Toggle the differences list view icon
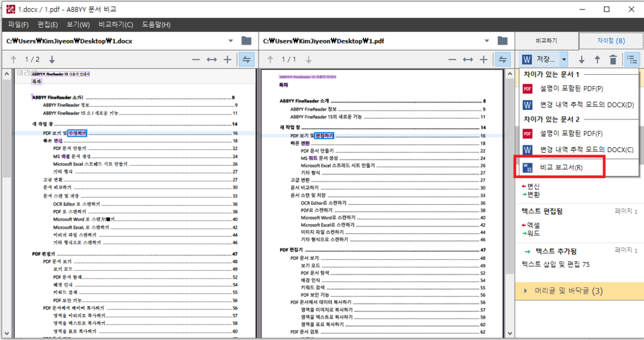 click(633, 59)
